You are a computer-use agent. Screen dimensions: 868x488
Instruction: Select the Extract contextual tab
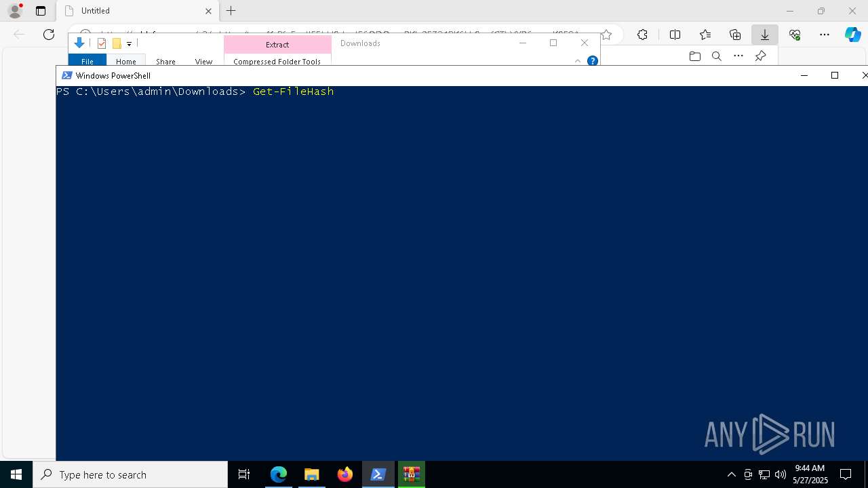click(x=277, y=44)
